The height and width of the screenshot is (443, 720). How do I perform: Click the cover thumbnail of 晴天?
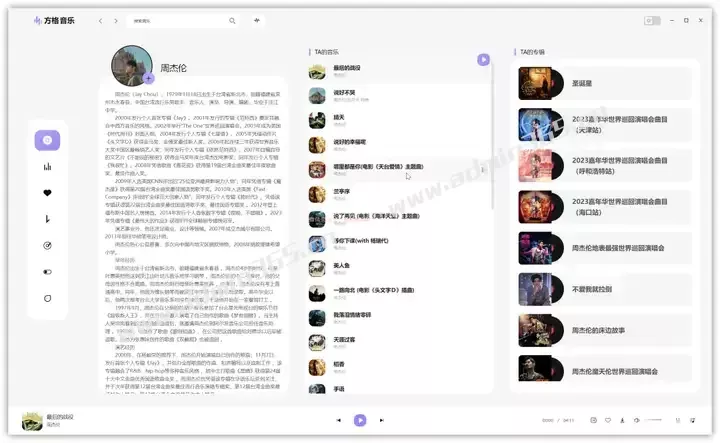click(x=317, y=121)
